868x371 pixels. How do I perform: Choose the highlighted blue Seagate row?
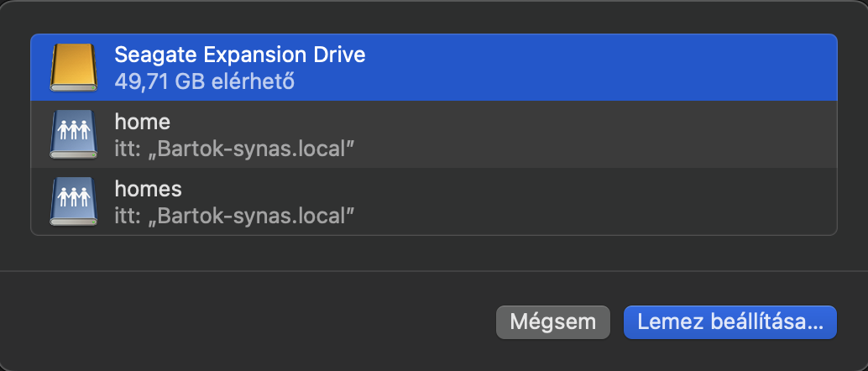point(434,67)
